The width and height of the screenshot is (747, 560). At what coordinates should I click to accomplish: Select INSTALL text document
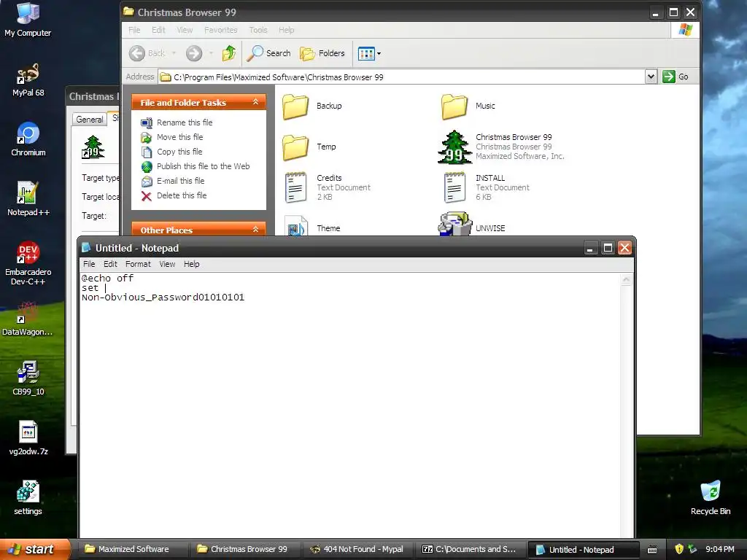coord(486,187)
